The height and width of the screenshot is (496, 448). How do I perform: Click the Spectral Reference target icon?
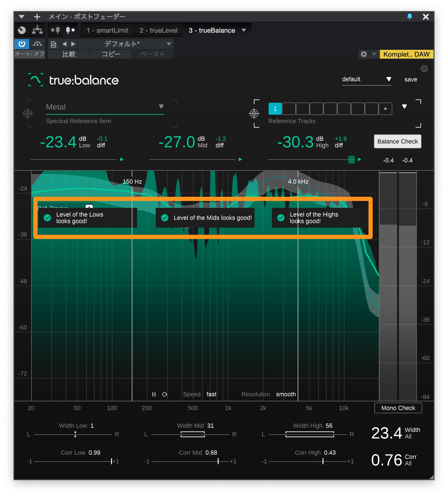click(28, 114)
